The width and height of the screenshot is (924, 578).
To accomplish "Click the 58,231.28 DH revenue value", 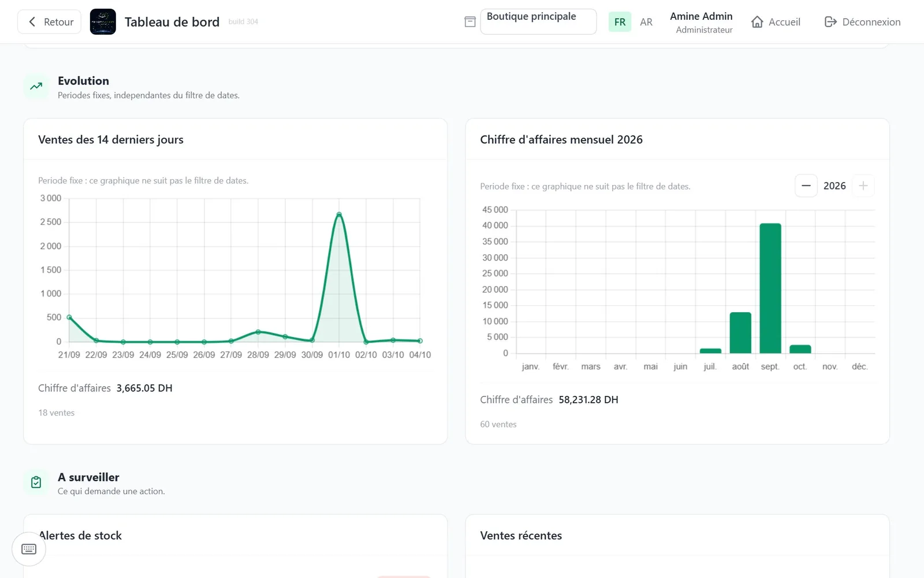I will (x=588, y=399).
